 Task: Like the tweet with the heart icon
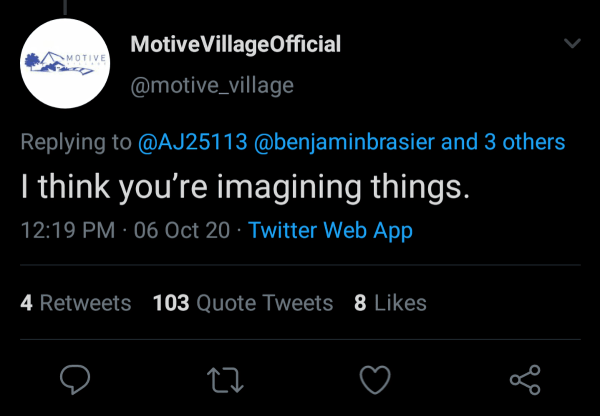[x=374, y=379]
